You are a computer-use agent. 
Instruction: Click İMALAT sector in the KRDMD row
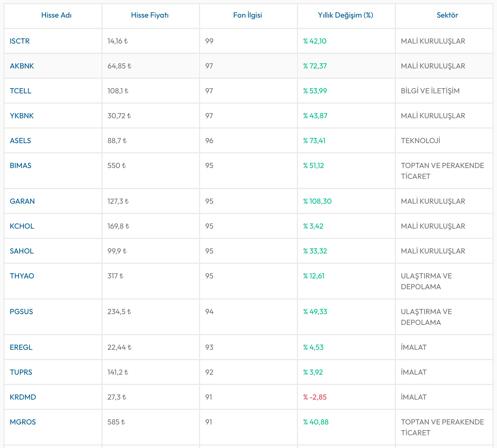pyautogui.click(x=414, y=397)
